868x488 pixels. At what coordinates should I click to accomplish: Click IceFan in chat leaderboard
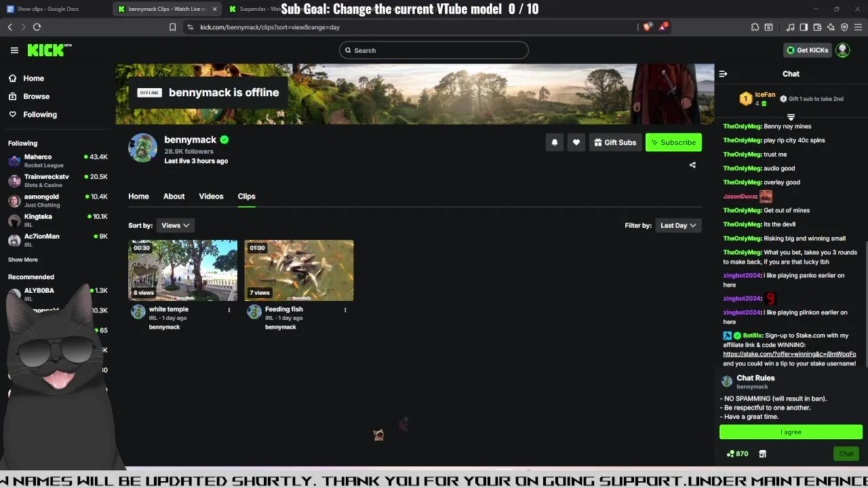[x=764, y=94]
